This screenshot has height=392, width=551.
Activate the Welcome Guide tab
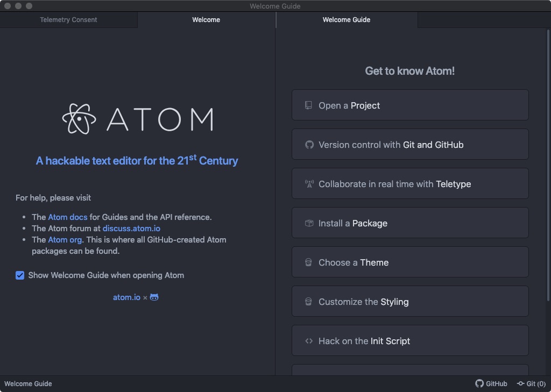[x=347, y=20]
